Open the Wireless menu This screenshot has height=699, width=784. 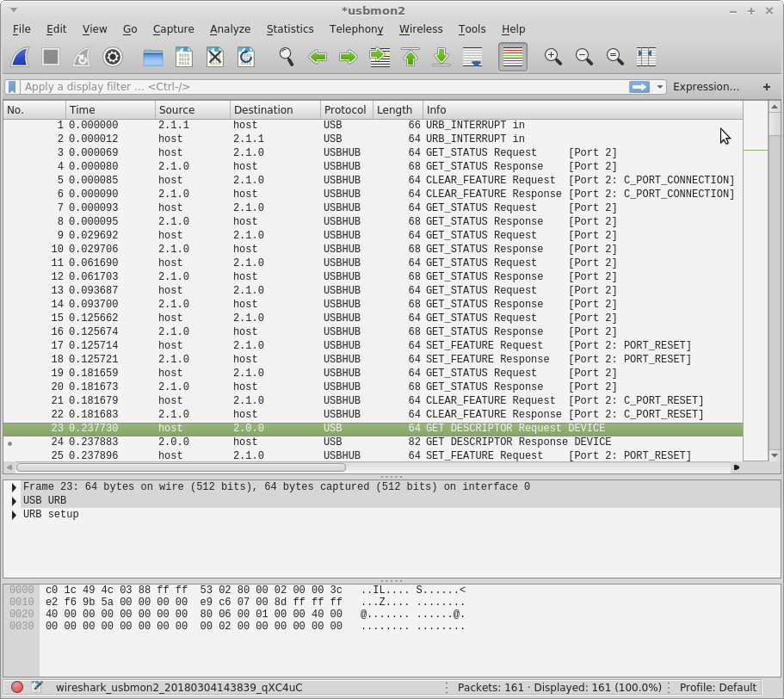click(421, 29)
